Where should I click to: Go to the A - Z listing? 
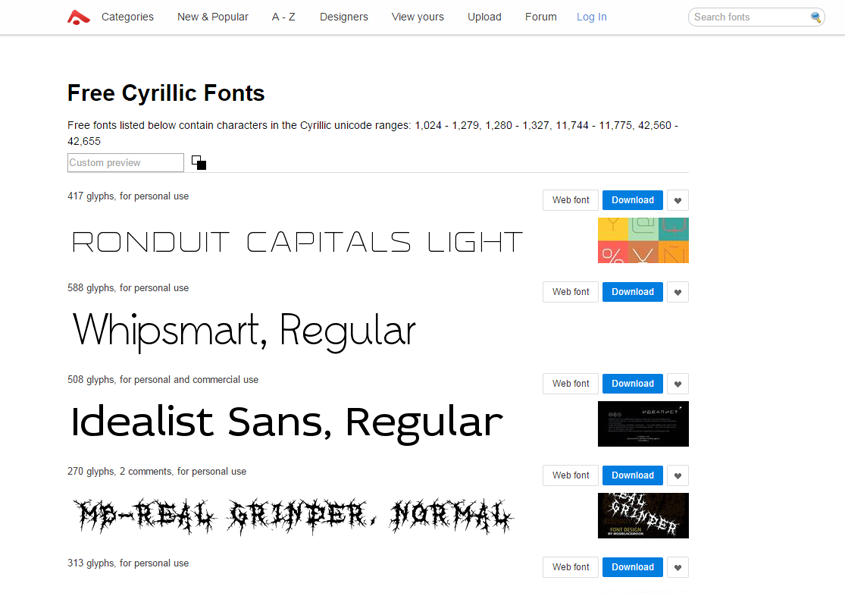(x=283, y=17)
